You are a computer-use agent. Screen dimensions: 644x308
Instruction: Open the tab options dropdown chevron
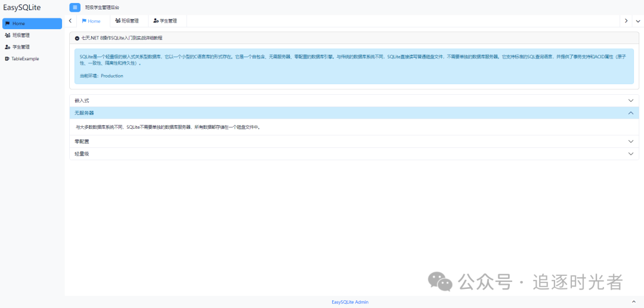coord(637,21)
